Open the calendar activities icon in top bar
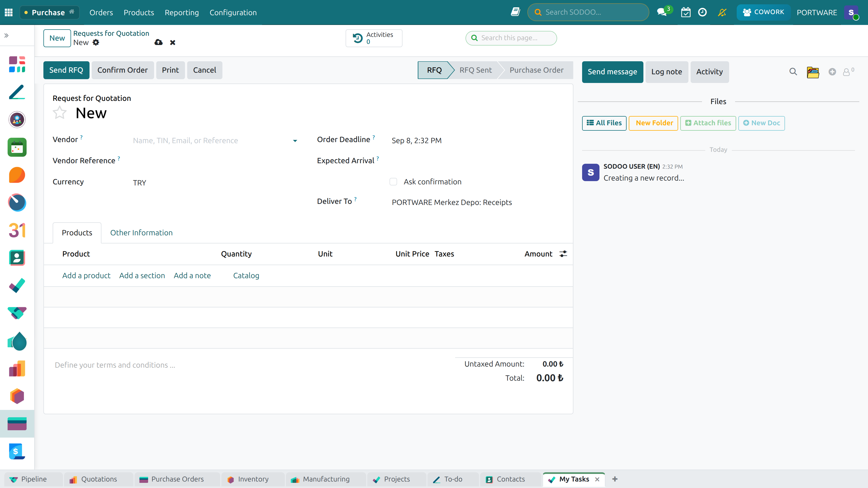Screen dimensions: 868x488 click(686, 12)
